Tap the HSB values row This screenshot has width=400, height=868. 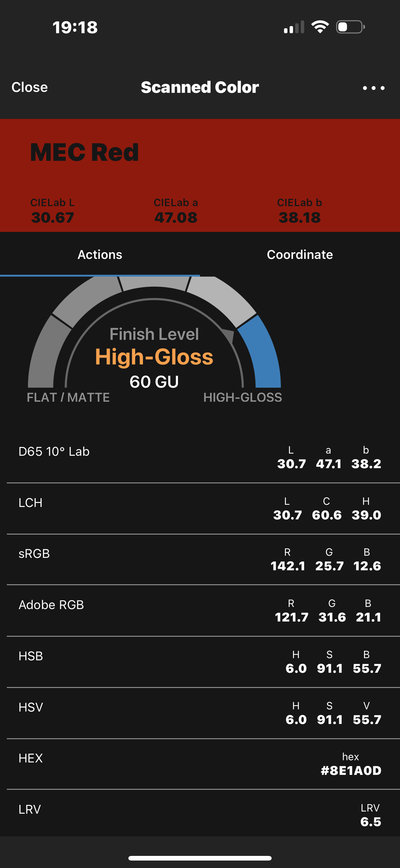click(x=200, y=662)
